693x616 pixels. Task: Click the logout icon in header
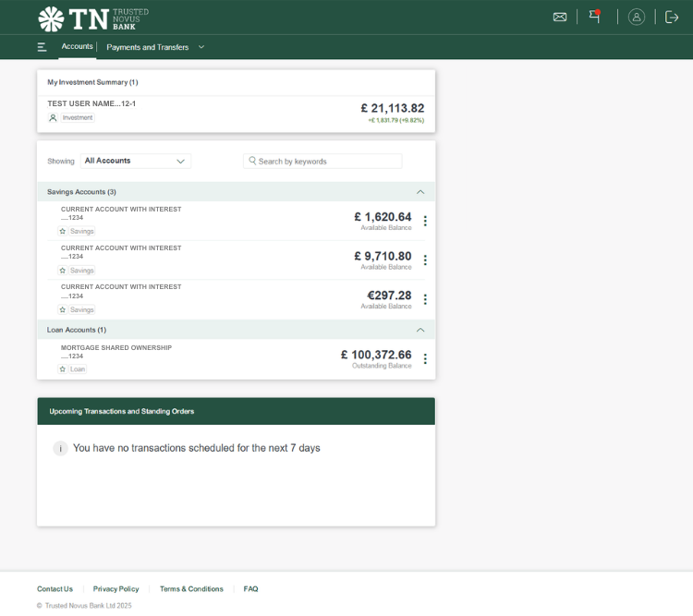click(x=672, y=17)
